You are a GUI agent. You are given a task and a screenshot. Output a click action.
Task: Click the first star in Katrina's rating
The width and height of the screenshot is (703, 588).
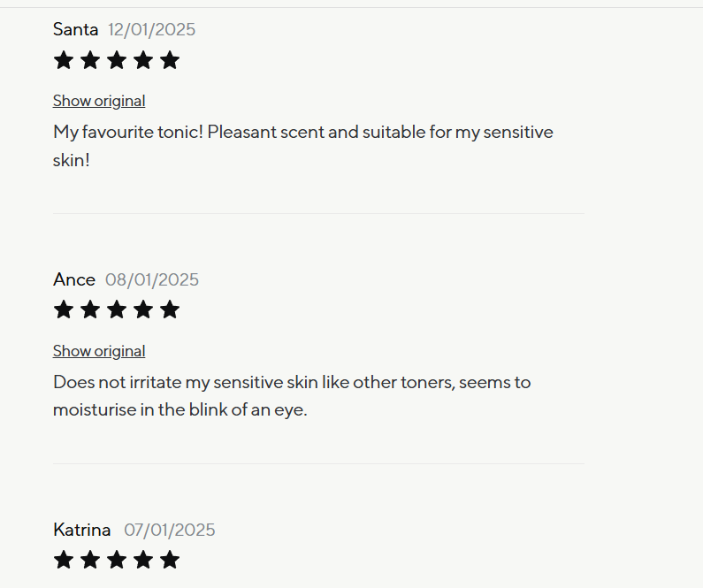[64, 560]
